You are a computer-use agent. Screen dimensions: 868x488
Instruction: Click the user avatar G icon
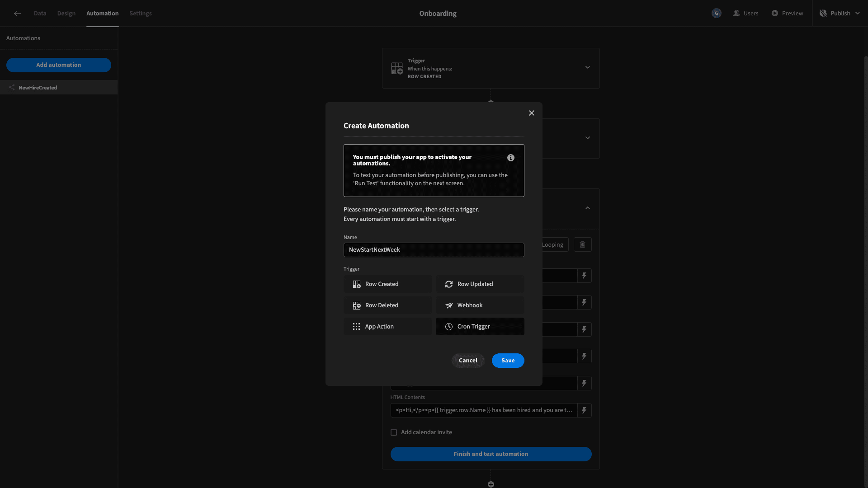coord(716,14)
